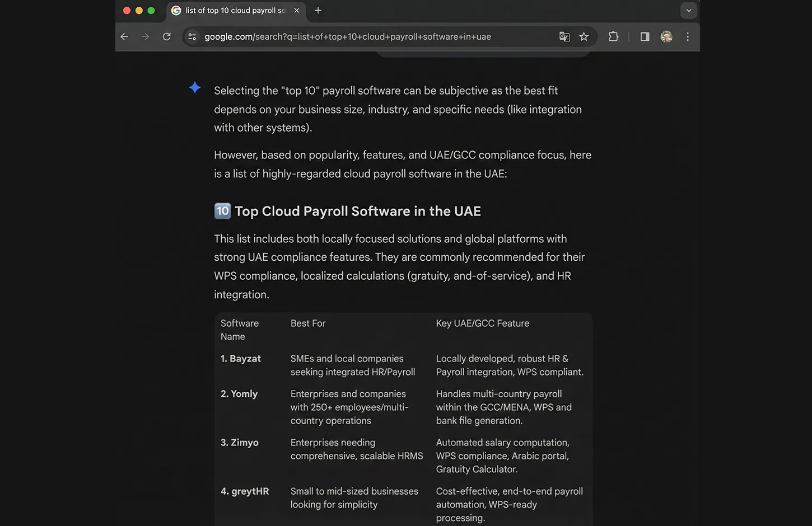Open site information icon in address bar
This screenshot has width=812, height=526.
coord(192,37)
